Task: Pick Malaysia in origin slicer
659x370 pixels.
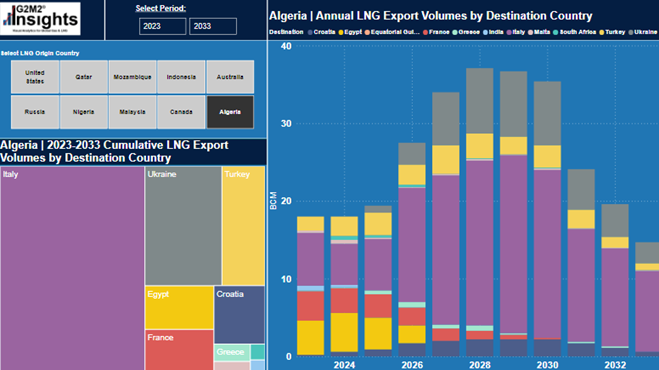Action: [x=132, y=112]
